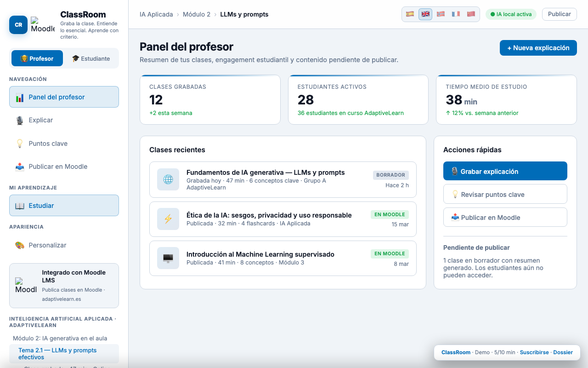Screen dimensions: 588x368
Task: Click the Clases grabadas stat card
Action: click(210, 99)
